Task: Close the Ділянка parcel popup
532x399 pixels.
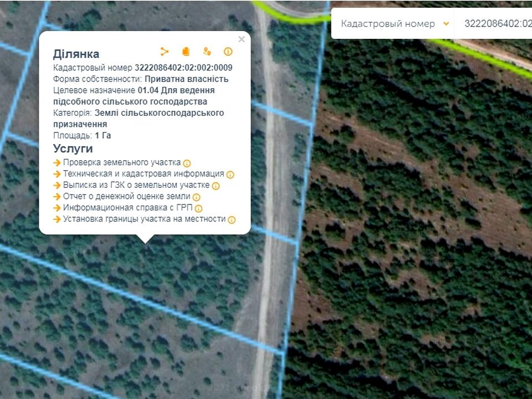Action: point(241,39)
